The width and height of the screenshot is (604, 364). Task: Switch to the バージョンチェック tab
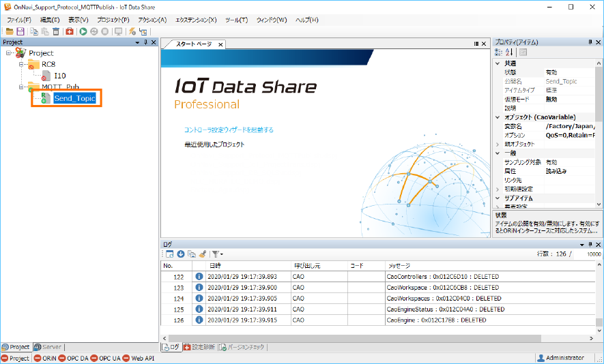(x=242, y=347)
